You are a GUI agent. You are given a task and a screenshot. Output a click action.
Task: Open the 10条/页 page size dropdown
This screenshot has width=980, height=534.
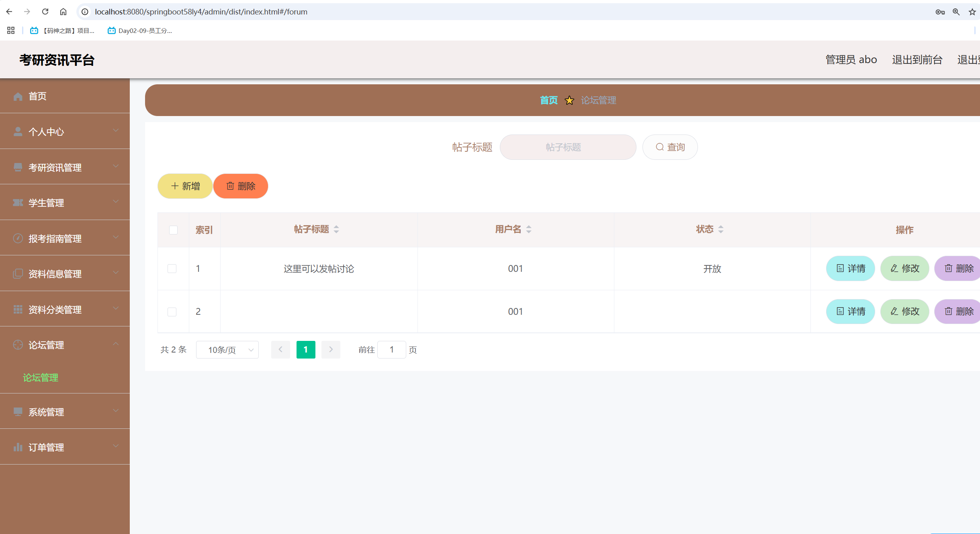(227, 350)
